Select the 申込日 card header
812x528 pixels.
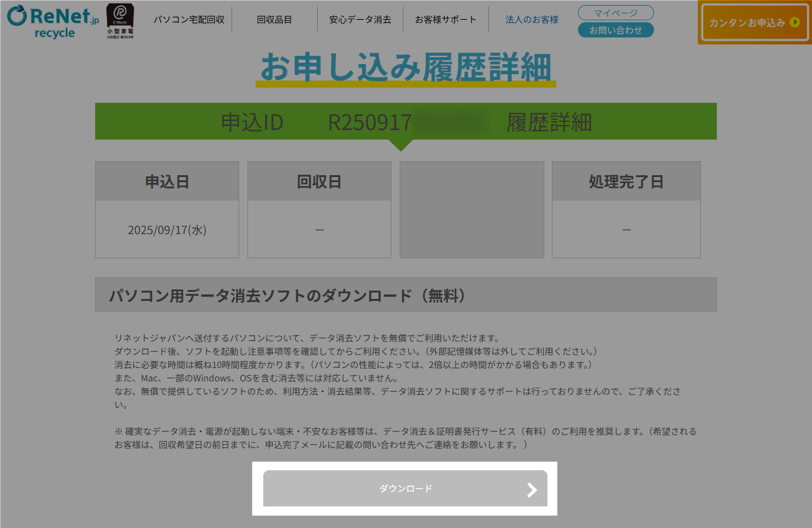tap(167, 181)
